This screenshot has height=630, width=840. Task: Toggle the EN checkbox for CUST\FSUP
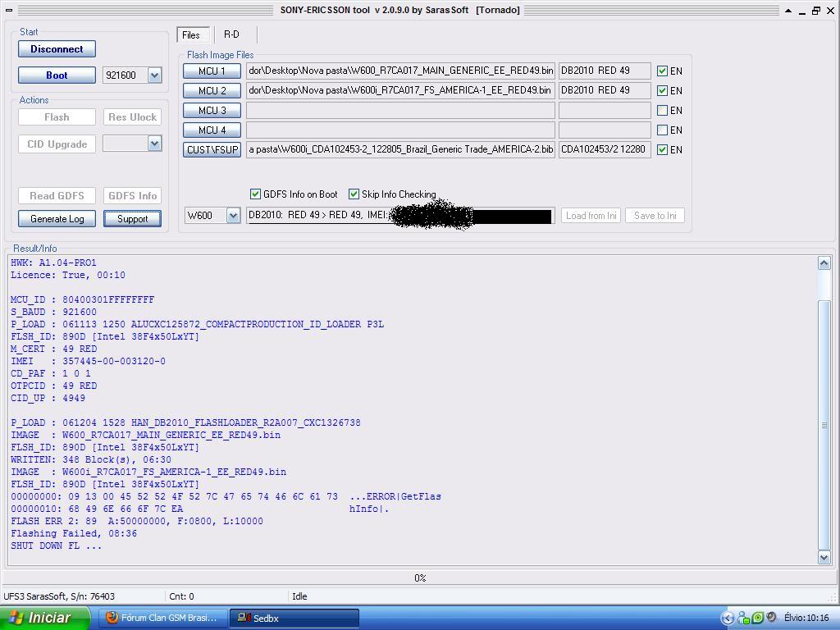(662, 149)
